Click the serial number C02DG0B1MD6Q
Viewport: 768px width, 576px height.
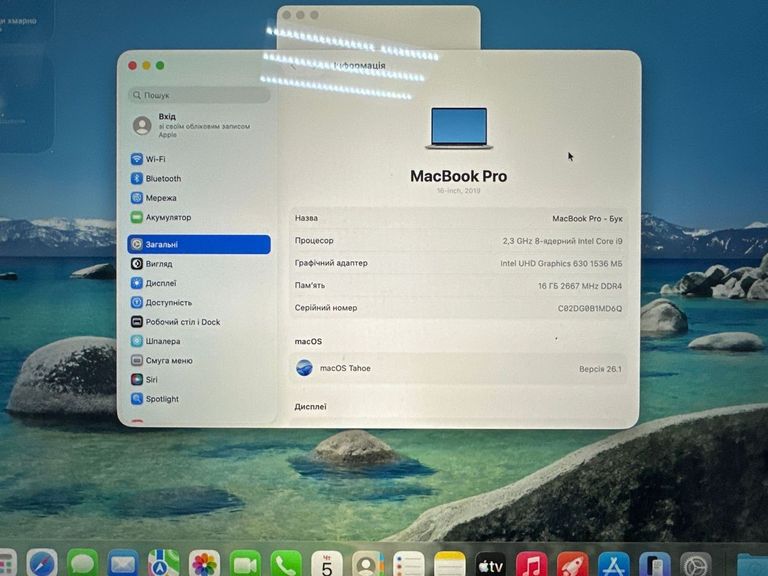[x=590, y=309]
